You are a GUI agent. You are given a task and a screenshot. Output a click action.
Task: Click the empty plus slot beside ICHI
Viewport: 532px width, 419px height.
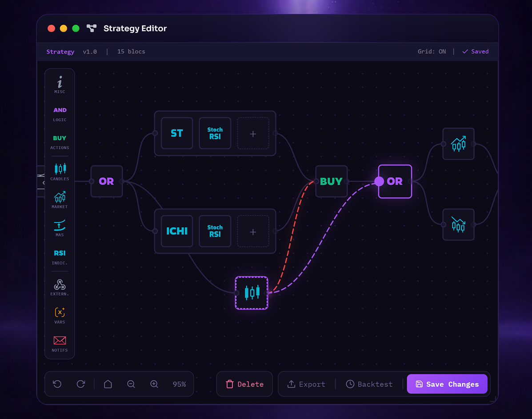[x=253, y=231]
